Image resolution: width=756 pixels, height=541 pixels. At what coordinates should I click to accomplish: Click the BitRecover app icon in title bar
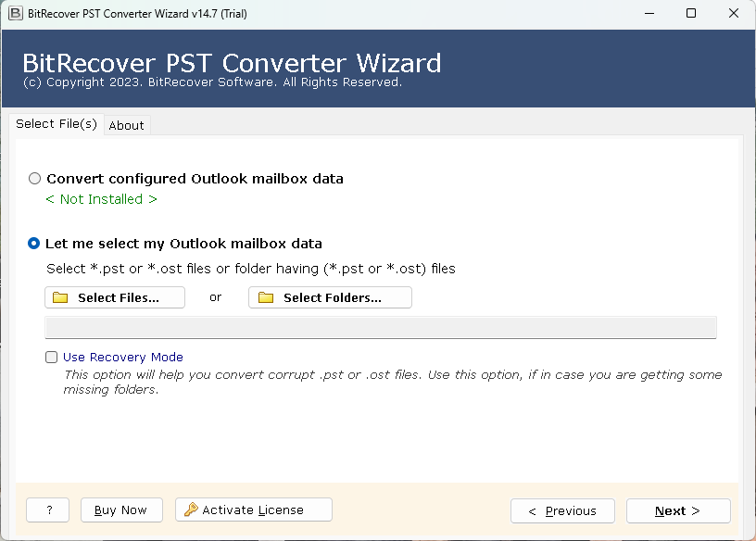(x=16, y=13)
